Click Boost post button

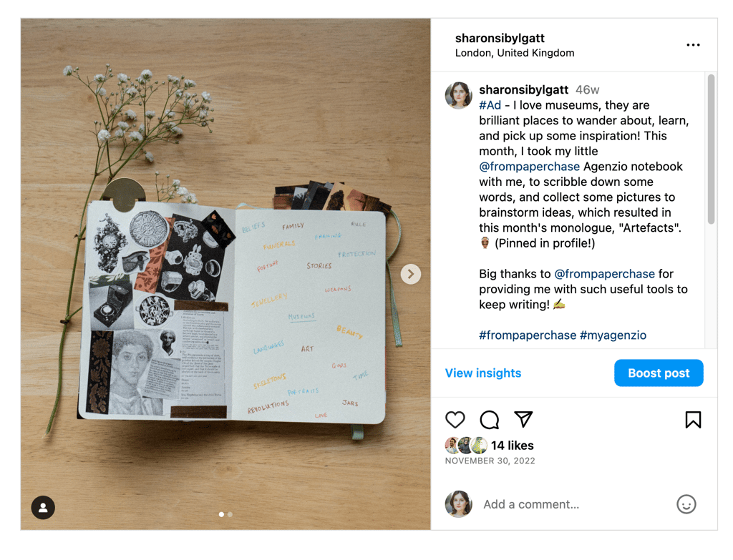(x=659, y=373)
